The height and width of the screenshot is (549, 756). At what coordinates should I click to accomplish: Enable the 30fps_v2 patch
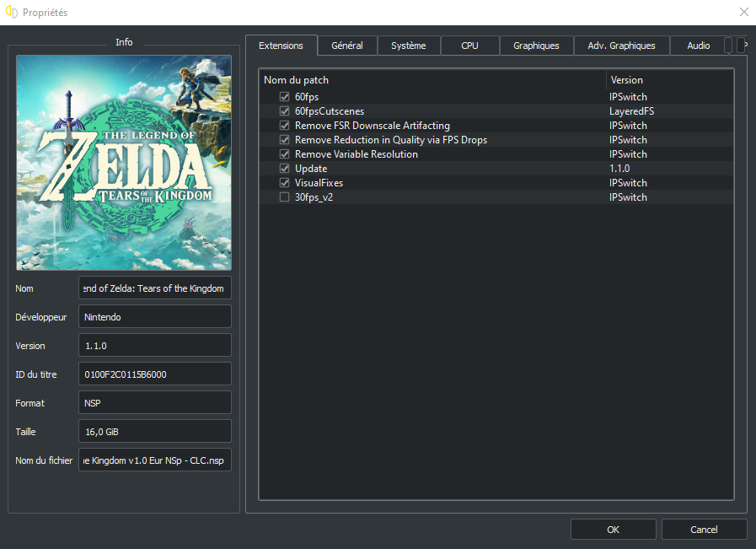pos(284,197)
